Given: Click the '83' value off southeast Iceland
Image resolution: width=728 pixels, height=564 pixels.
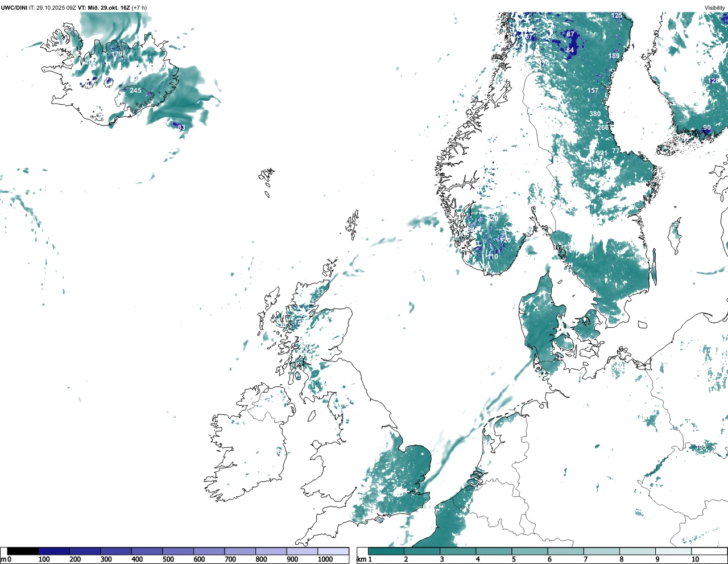Looking at the screenshot, I should [x=181, y=127].
